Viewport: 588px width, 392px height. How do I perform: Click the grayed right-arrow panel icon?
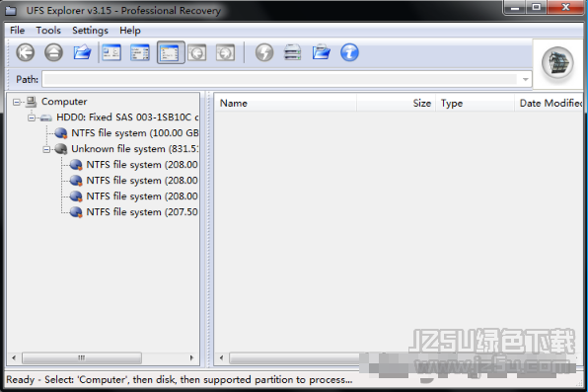point(225,52)
